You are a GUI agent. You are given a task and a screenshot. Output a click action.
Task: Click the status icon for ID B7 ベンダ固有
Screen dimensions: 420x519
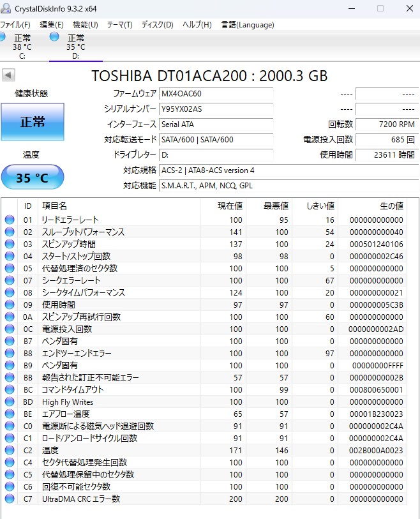point(10,341)
